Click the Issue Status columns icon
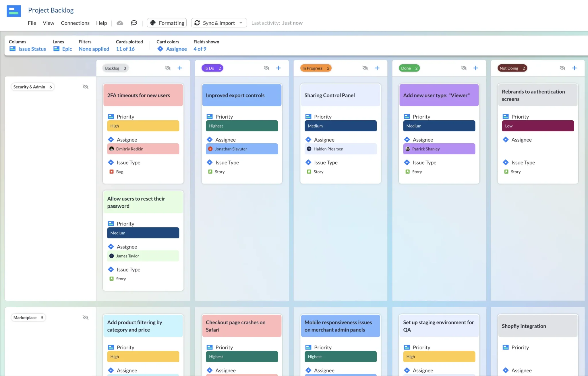 pos(12,49)
